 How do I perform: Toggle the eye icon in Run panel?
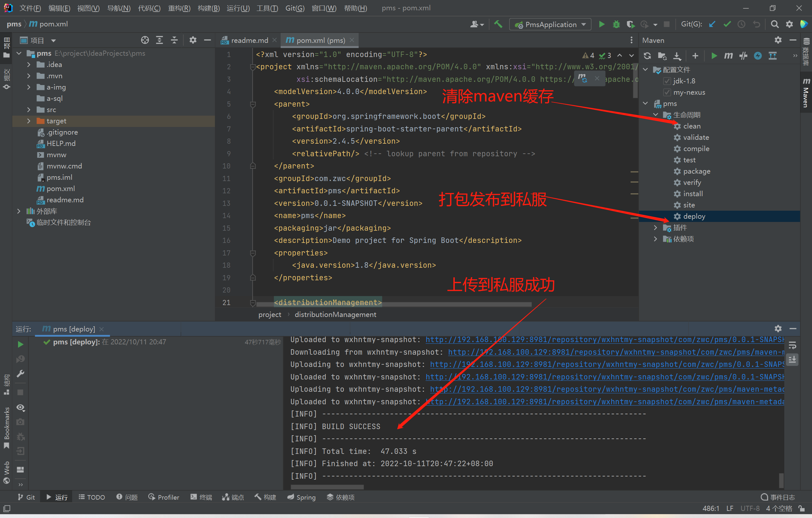pyautogui.click(x=21, y=408)
